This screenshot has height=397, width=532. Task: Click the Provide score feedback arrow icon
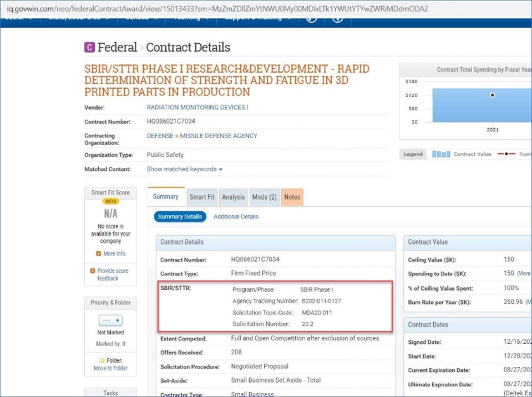tap(93, 271)
